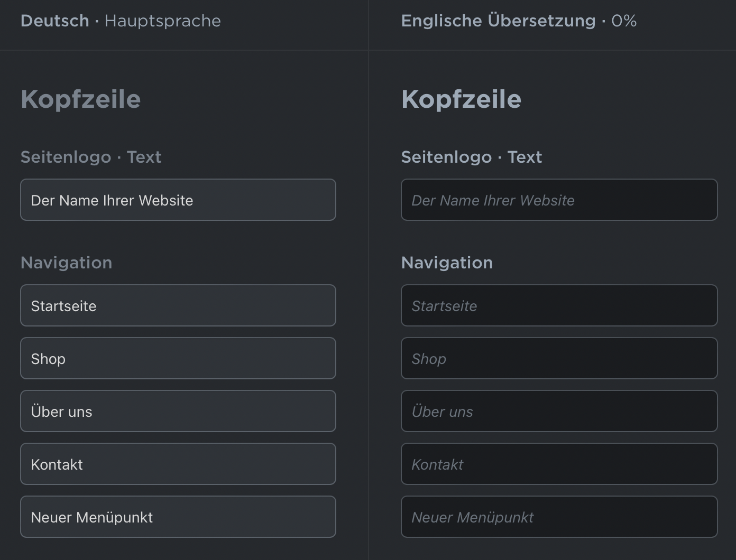Select the German 'Neuer Menüpunkt' field
The image size is (736, 560).
[x=178, y=517]
